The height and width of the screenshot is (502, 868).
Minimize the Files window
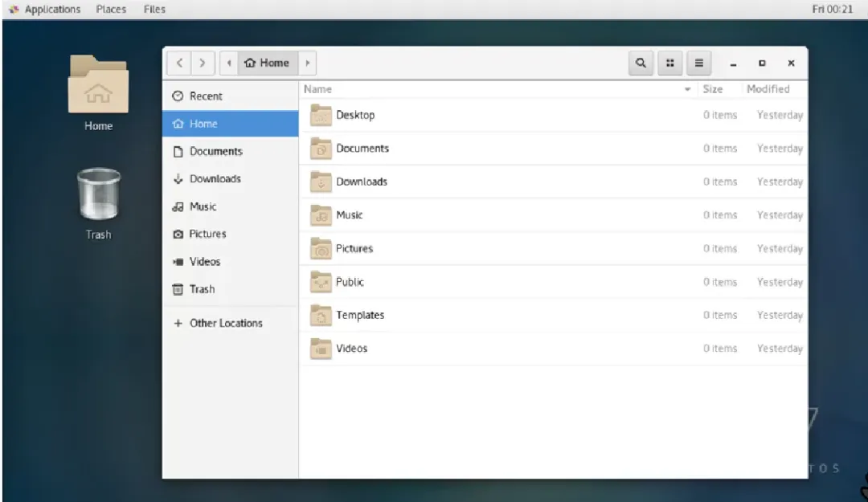click(x=733, y=63)
